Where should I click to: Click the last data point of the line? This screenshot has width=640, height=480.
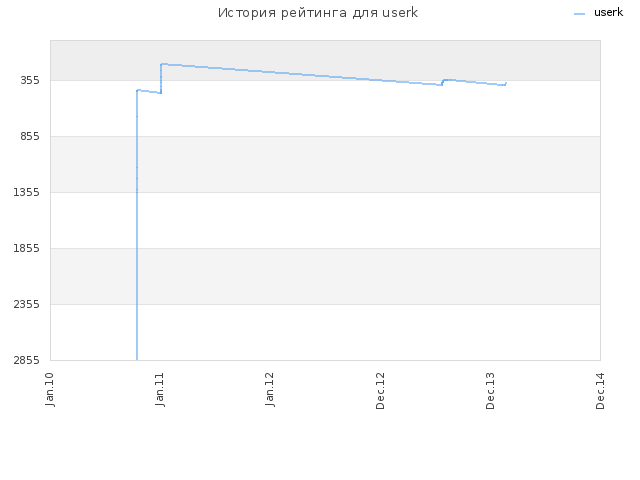[506, 83]
